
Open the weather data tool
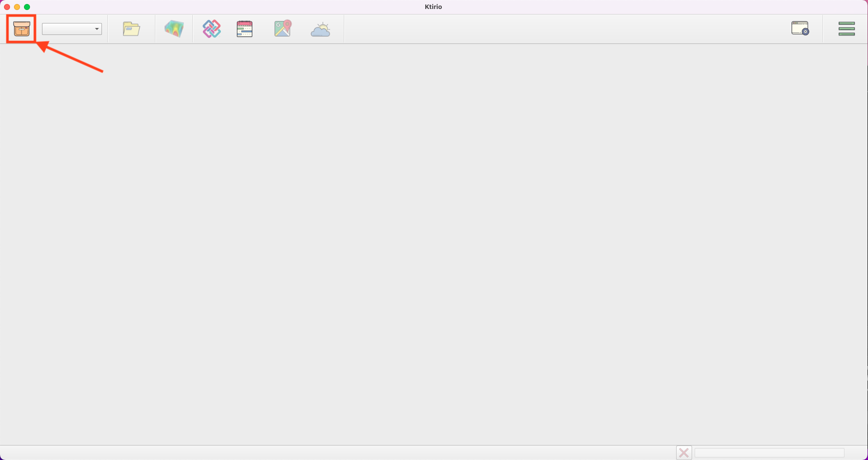tap(320, 28)
